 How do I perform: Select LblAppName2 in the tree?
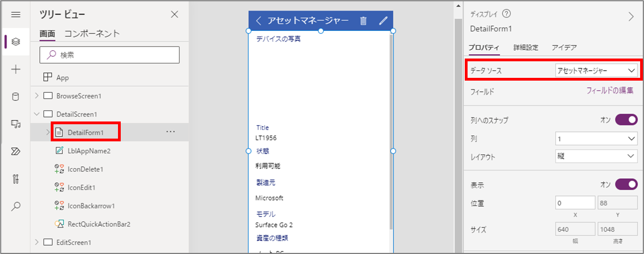(89, 151)
